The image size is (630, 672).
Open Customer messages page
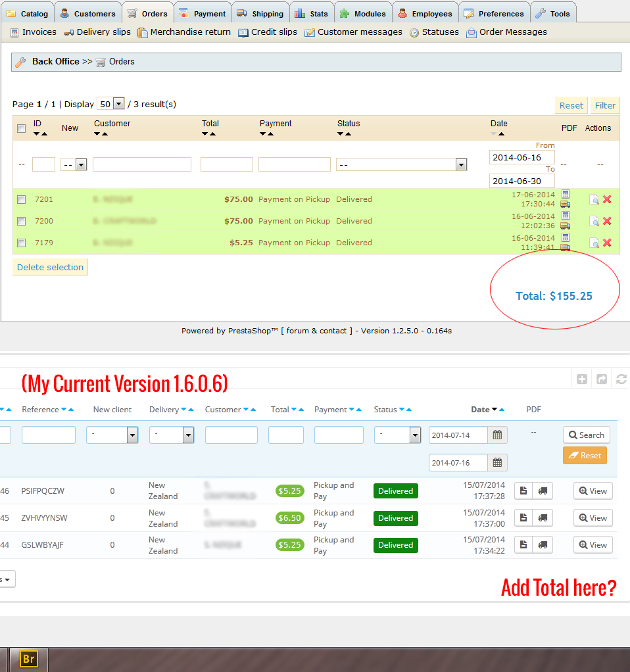click(x=354, y=32)
